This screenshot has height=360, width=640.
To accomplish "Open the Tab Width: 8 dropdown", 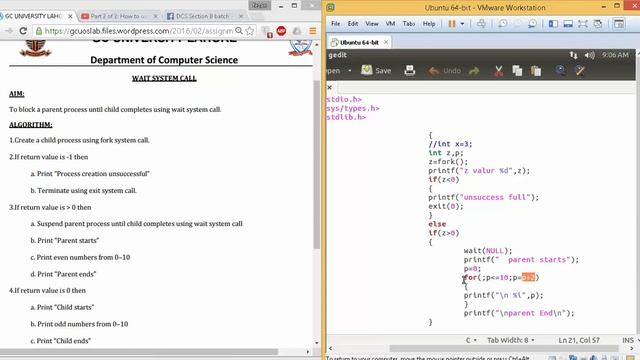I will coord(511,340).
